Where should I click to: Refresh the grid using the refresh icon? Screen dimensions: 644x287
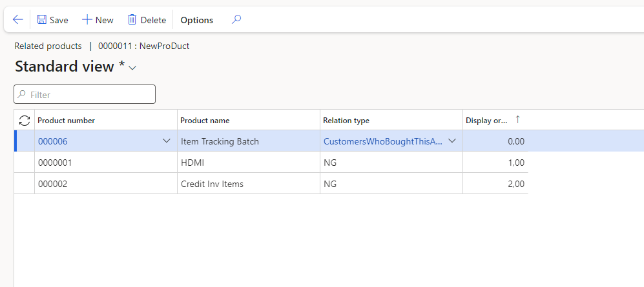coord(25,121)
